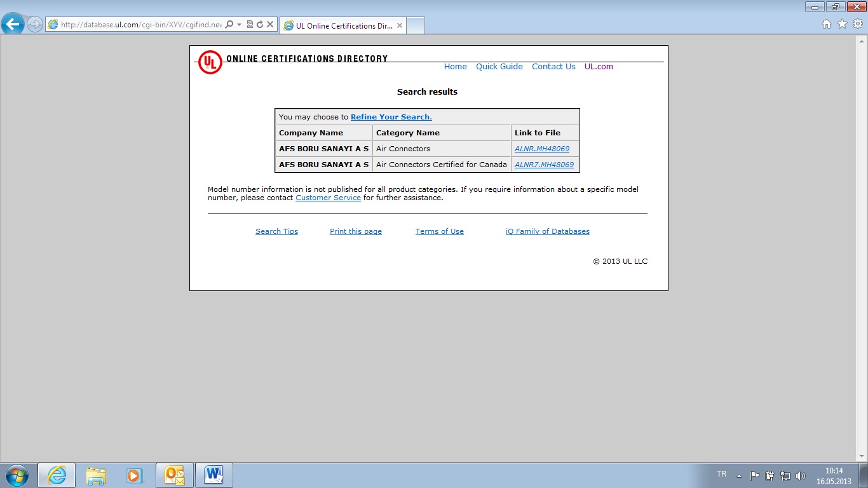This screenshot has height=488, width=868.
Task: Toggle Compatibility View icon in address bar
Action: coord(250,25)
